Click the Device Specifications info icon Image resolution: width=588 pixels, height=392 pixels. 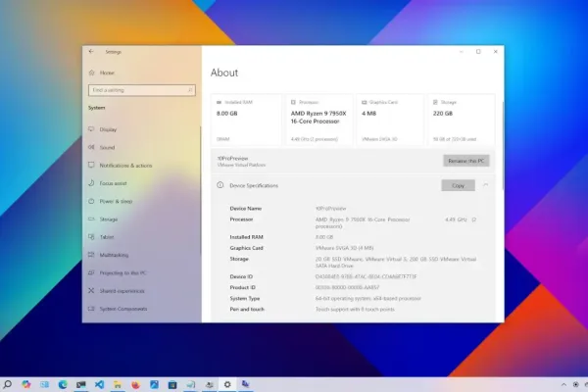point(220,185)
